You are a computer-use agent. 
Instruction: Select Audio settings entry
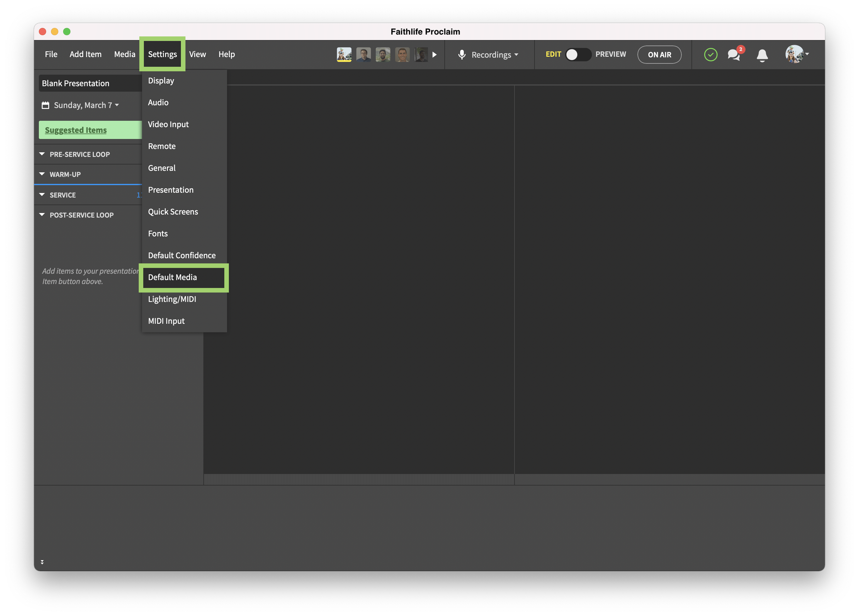[x=185, y=102]
